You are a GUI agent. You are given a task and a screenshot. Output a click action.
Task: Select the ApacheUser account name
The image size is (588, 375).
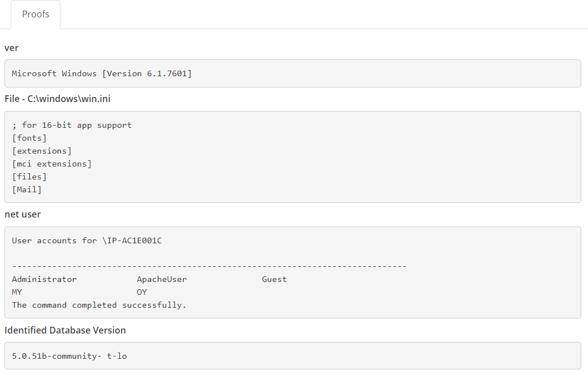coord(162,279)
